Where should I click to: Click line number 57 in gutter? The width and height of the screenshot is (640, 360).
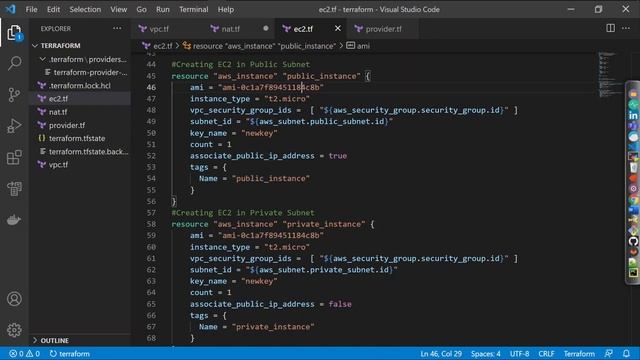(151, 213)
